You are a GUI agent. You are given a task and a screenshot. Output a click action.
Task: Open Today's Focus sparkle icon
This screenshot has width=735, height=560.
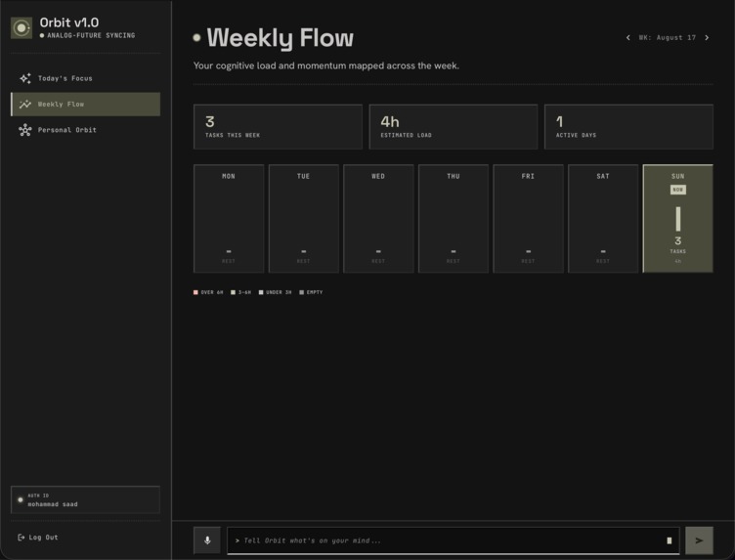point(25,78)
